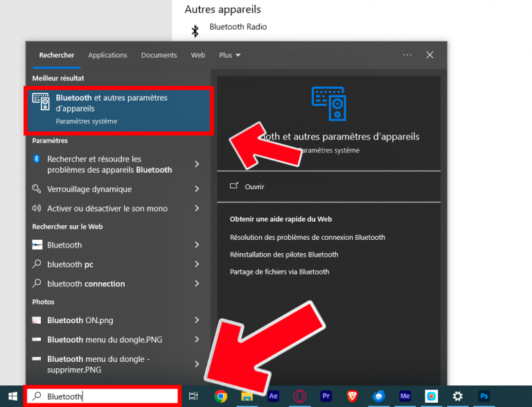Click the Bluetooth web result thumbnail icon
The image size is (532, 407).
(x=37, y=245)
